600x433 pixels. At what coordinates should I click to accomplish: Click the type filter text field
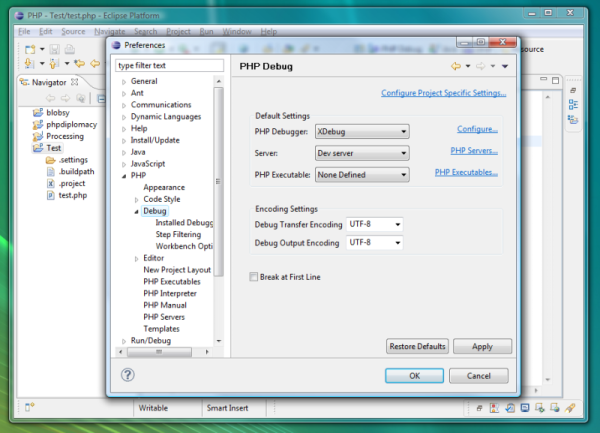pyautogui.click(x=170, y=65)
